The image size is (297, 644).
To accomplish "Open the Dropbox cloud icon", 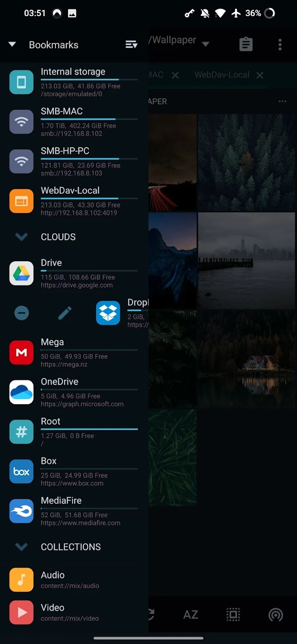I will (x=108, y=313).
